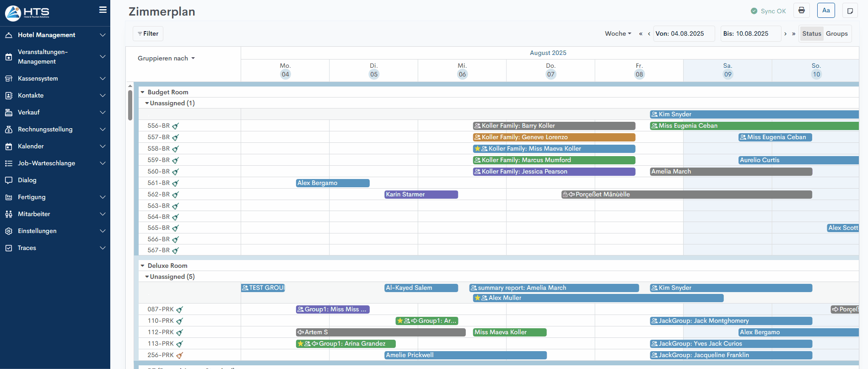Collapse Unassigned (5) under Deluxe Room

(x=147, y=277)
